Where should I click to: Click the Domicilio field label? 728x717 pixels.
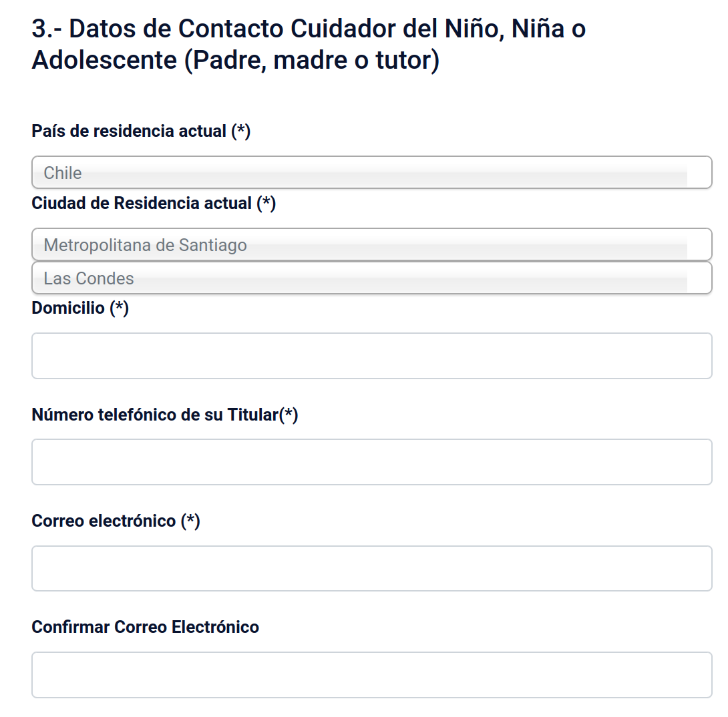tap(68, 308)
